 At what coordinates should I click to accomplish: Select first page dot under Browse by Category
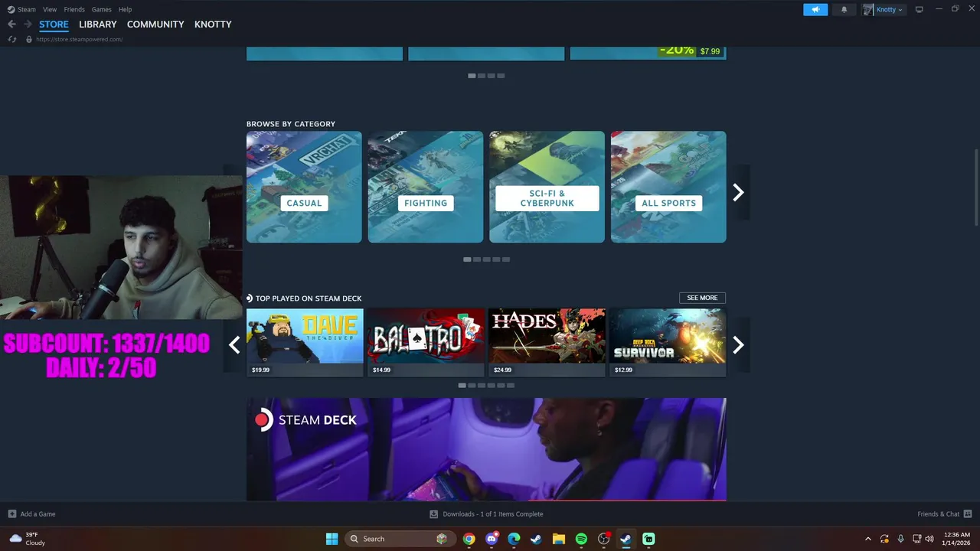pos(467,259)
